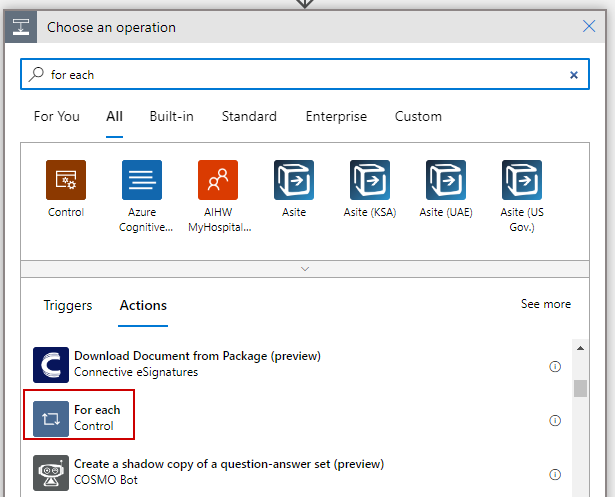
Task: Click the See more link
Action: (x=546, y=304)
